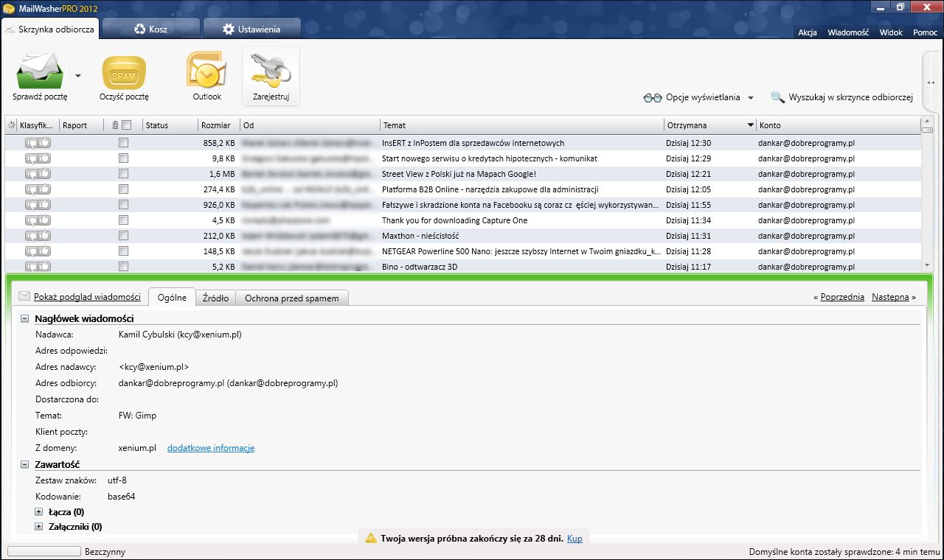
Task: Thumbs up the 'Platforma B2B Online' email
Action: point(45,189)
